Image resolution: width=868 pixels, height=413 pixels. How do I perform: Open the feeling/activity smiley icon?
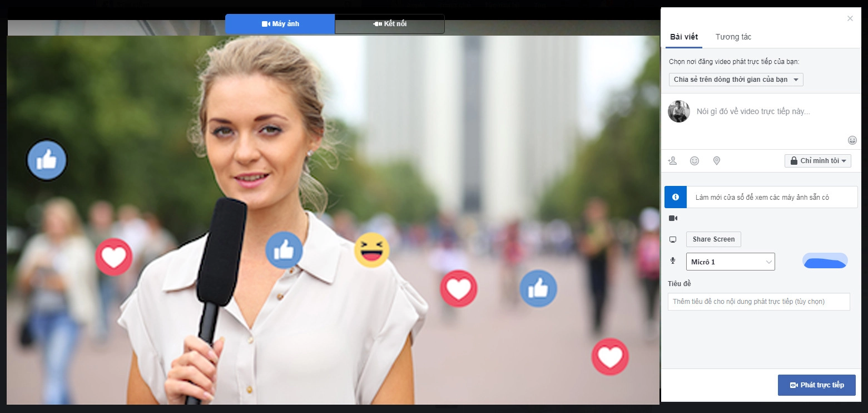click(x=695, y=161)
